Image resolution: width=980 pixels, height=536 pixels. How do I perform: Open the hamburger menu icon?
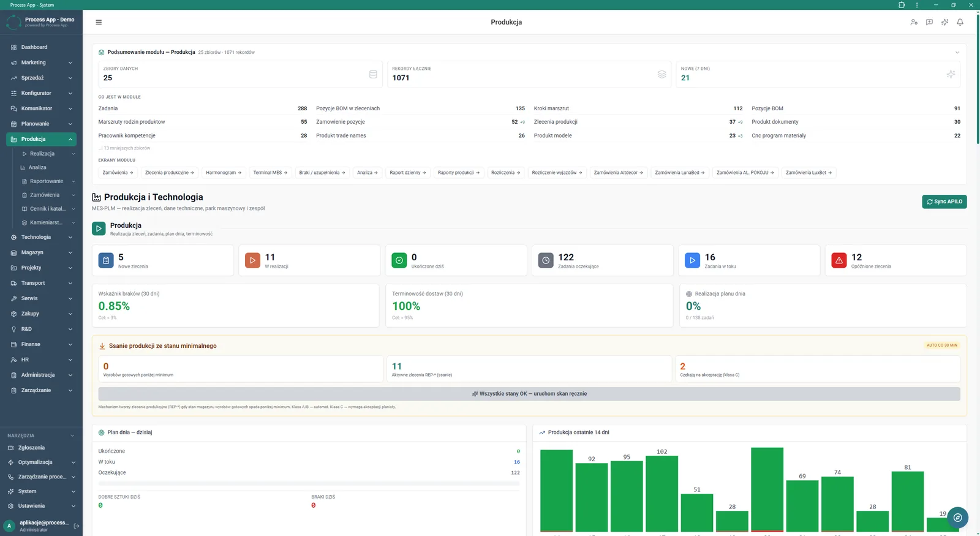pos(99,22)
